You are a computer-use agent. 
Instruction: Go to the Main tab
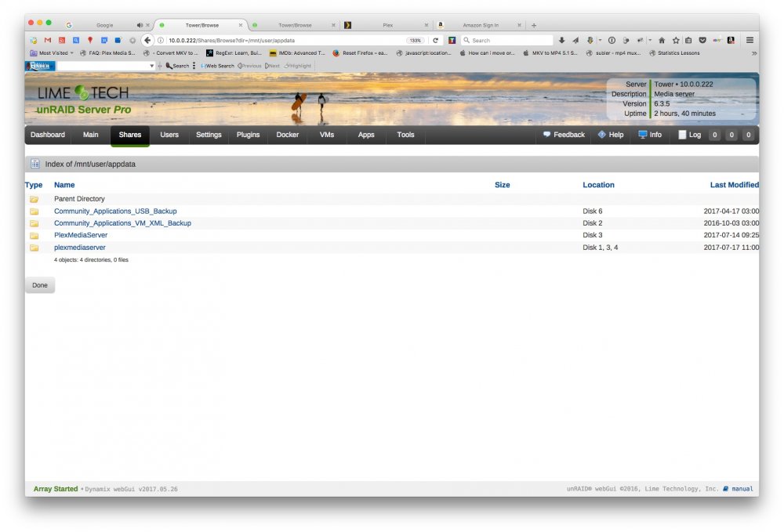coord(90,135)
